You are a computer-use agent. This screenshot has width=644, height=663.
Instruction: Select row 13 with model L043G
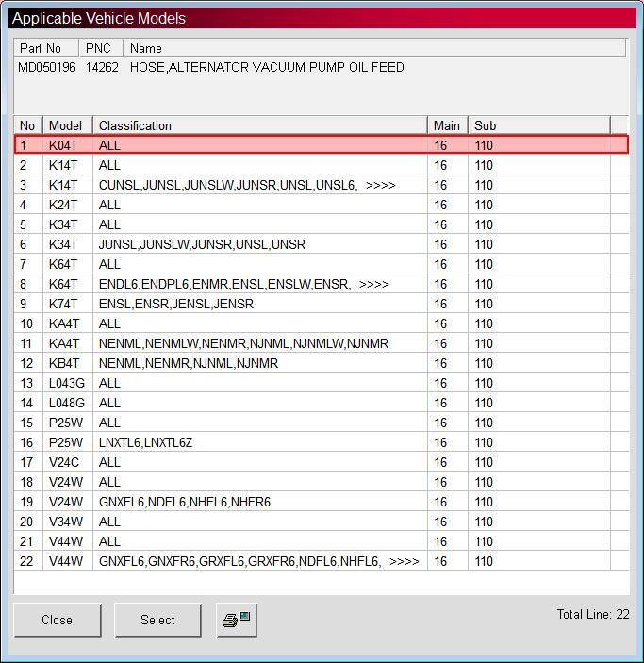322,383
